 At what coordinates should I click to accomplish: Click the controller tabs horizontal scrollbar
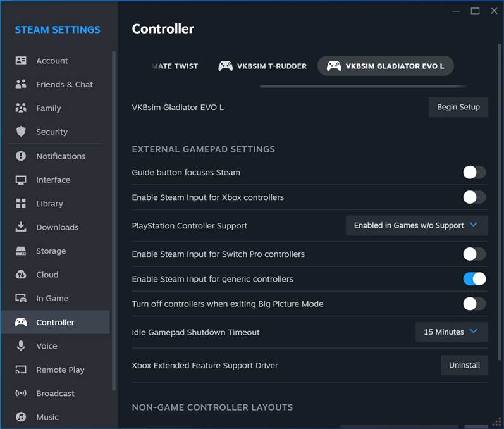coord(363,86)
